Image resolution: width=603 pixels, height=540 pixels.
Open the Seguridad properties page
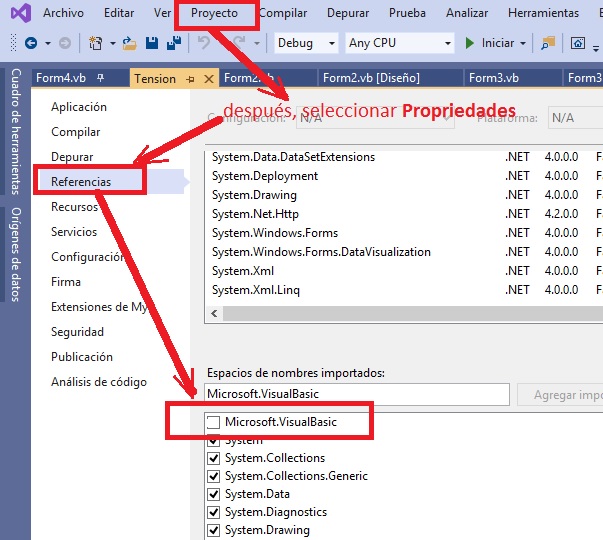(77, 332)
